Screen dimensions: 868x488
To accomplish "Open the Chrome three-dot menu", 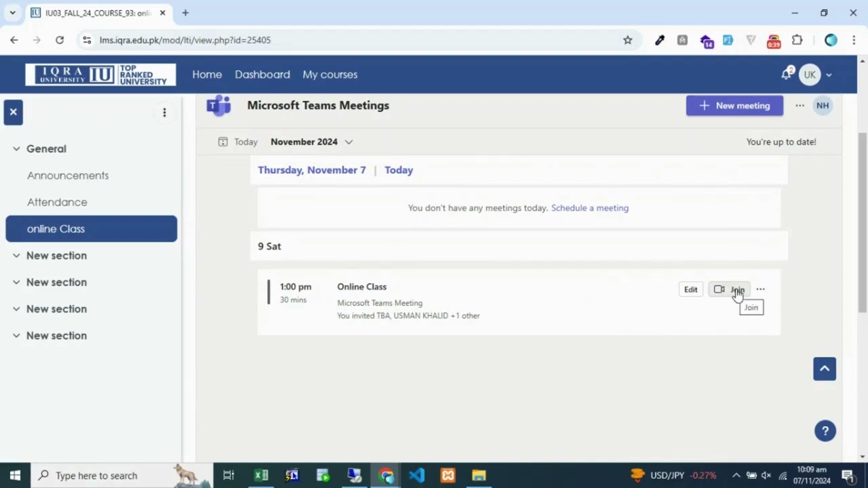I will [x=852, y=40].
